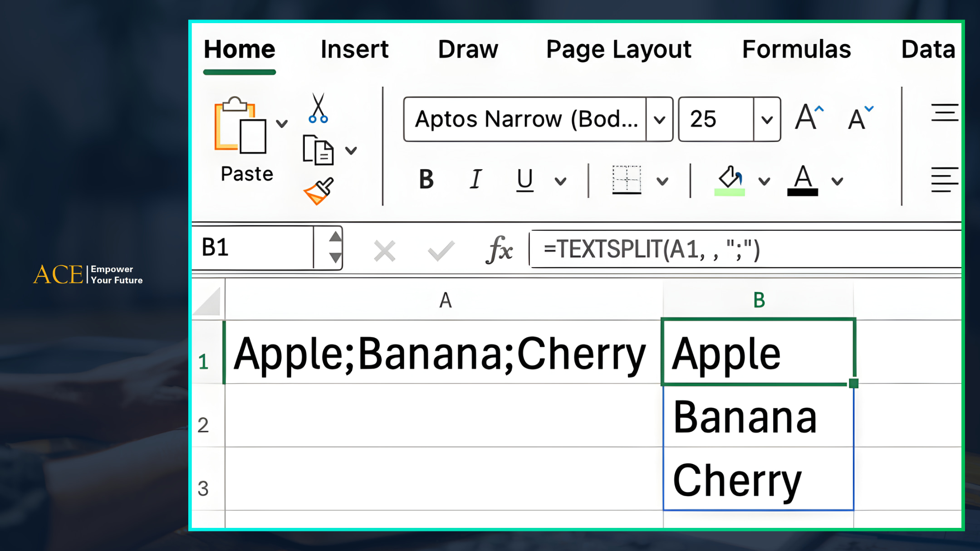Select the Format Painter brush

[x=318, y=191]
